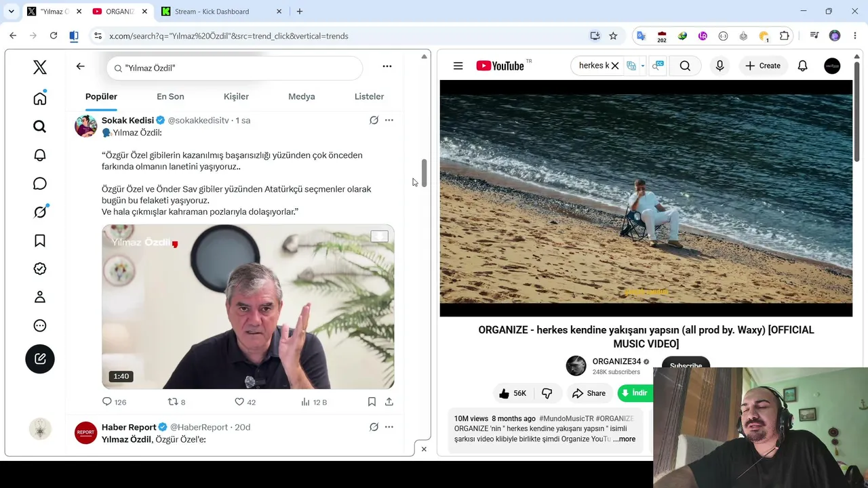
Task: Reload the page in the browser
Action: pyautogui.click(x=54, y=36)
